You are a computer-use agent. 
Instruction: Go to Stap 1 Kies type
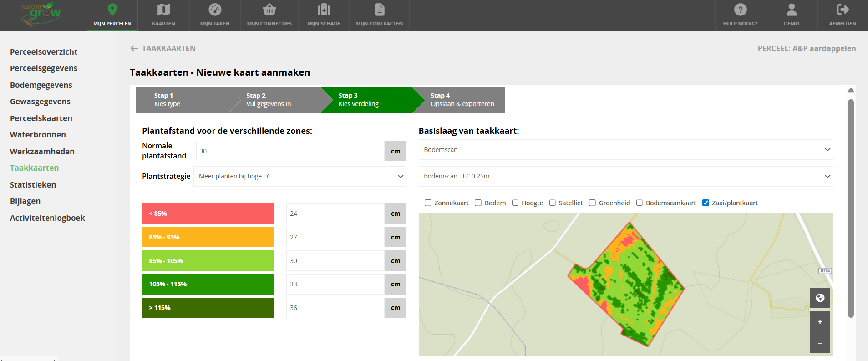pyautogui.click(x=182, y=100)
